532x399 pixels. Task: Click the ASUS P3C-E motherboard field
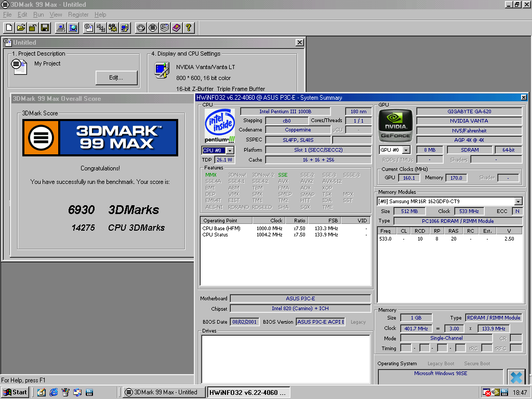(300, 299)
